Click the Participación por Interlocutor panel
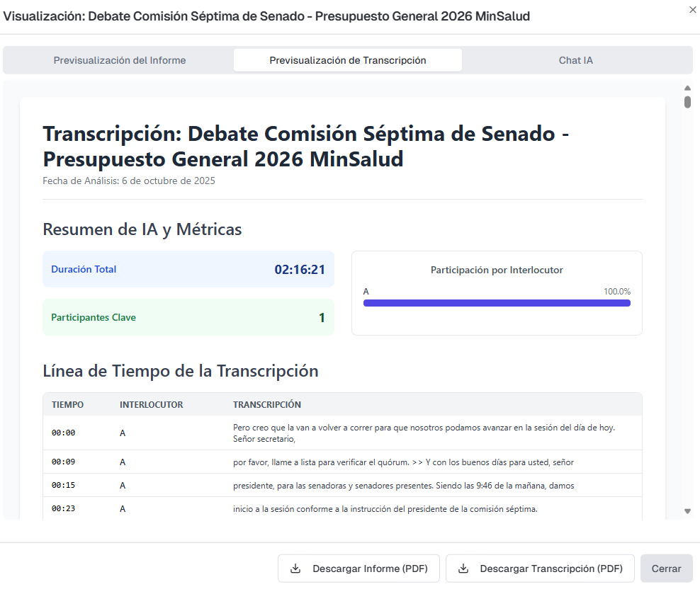700x594 pixels. coord(497,292)
